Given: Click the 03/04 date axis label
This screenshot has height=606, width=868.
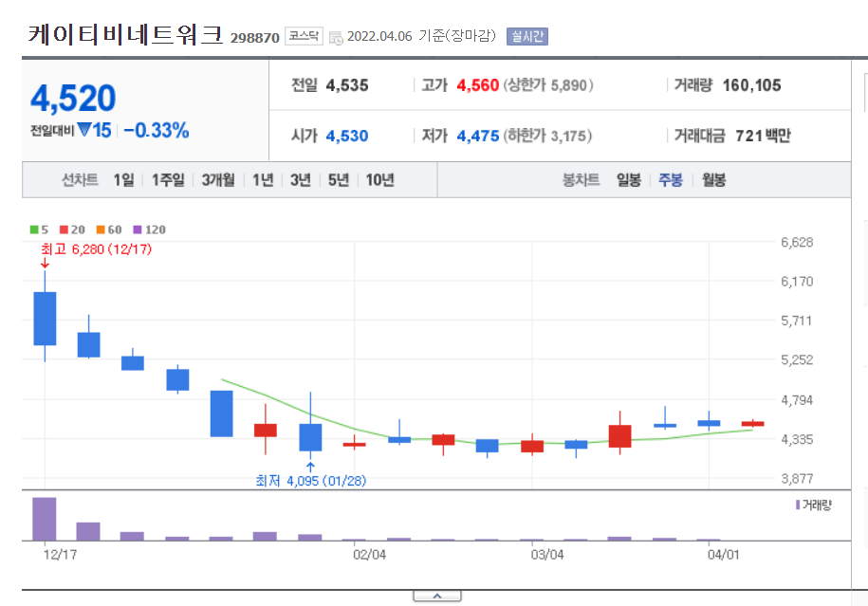Looking at the screenshot, I should (547, 555).
